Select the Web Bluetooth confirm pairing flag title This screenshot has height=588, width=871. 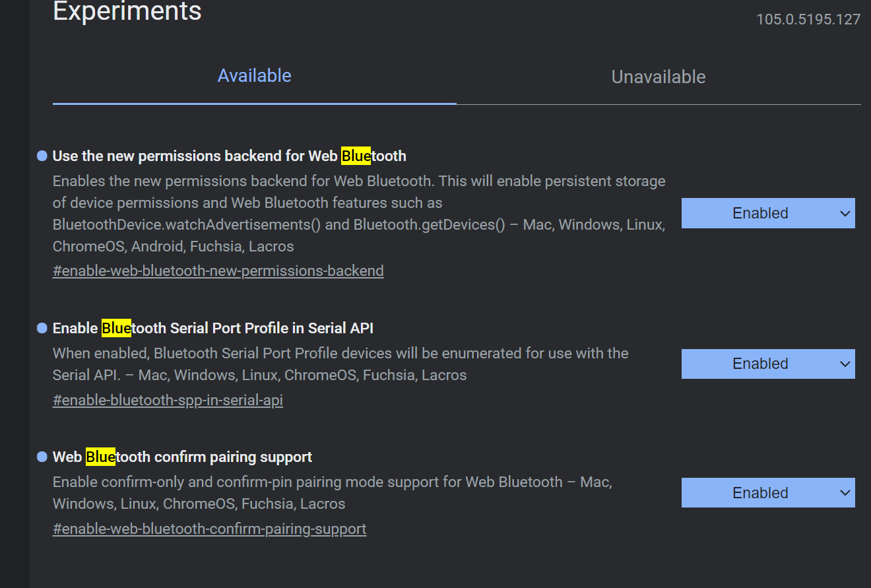coord(181,456)
